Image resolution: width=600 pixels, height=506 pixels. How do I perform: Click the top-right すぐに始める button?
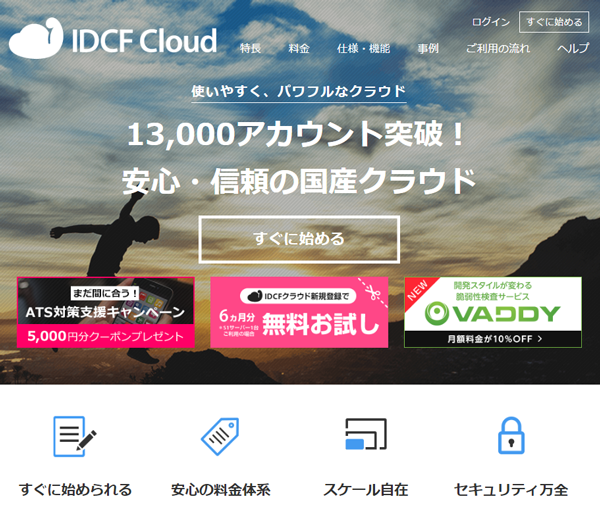tap(554, 22)
